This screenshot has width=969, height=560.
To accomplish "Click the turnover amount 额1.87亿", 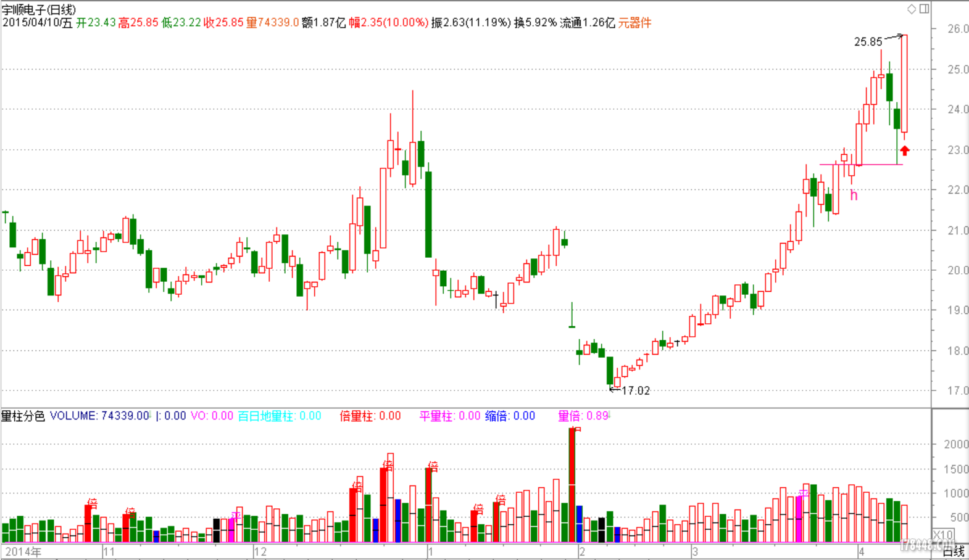I will [323, 23].
